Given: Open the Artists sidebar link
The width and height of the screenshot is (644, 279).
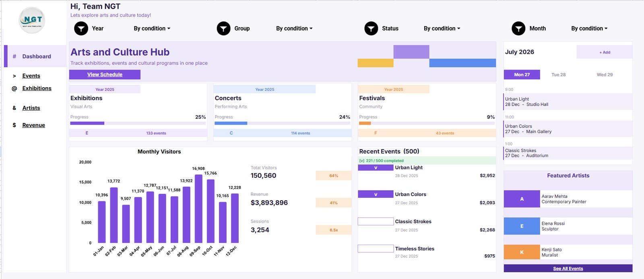Looking at the screenshot, I should pos(31,108).
